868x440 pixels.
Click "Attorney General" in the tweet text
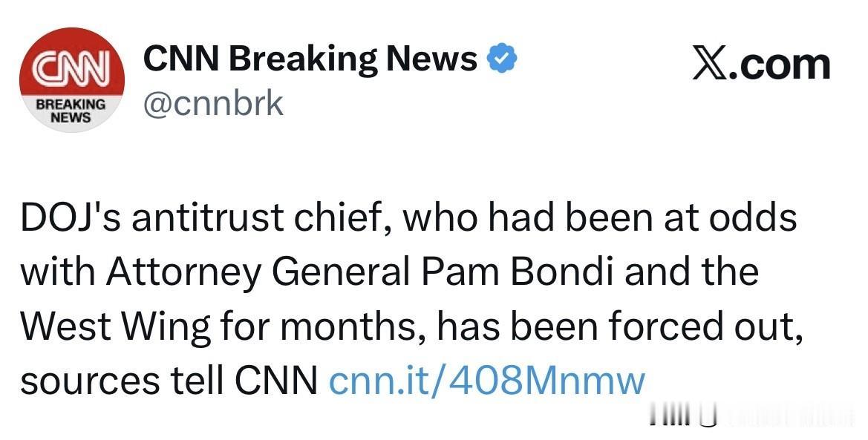tap(258, 273)
